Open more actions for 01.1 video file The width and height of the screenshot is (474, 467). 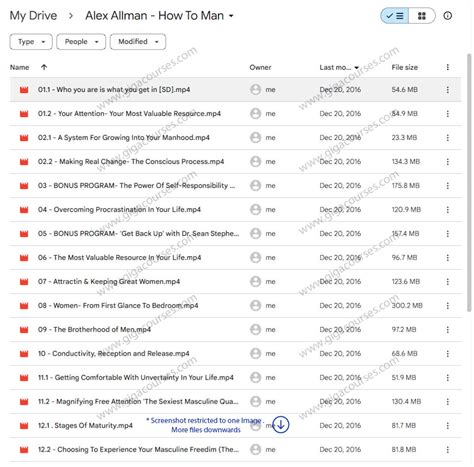[448, 90]
